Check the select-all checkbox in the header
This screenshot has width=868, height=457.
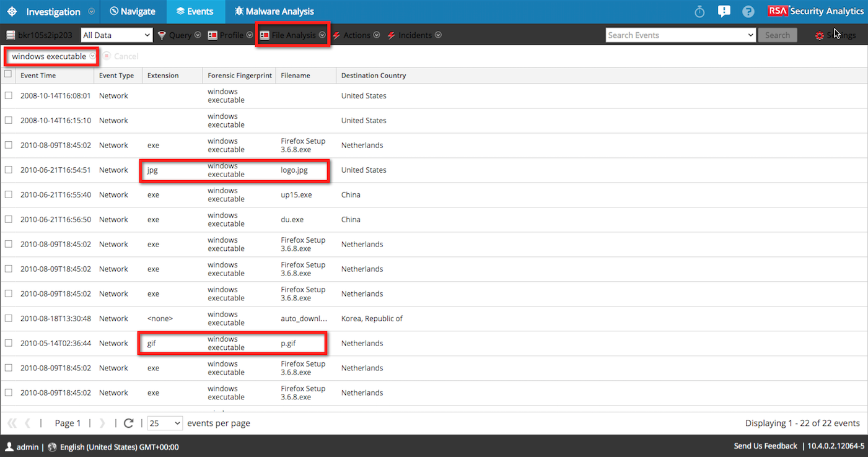[x=8, y=73]
